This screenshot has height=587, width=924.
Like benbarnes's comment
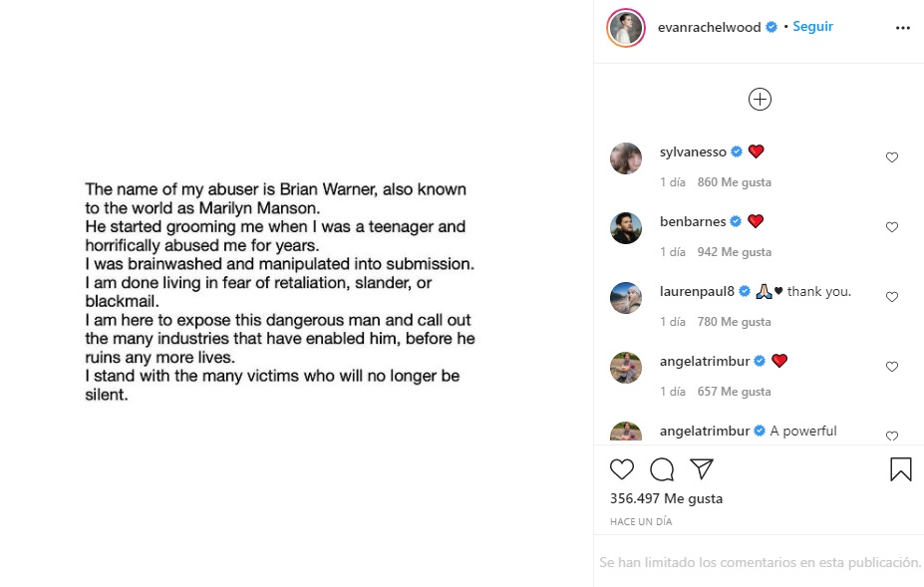pyautogui.click(x=892, y=227)
